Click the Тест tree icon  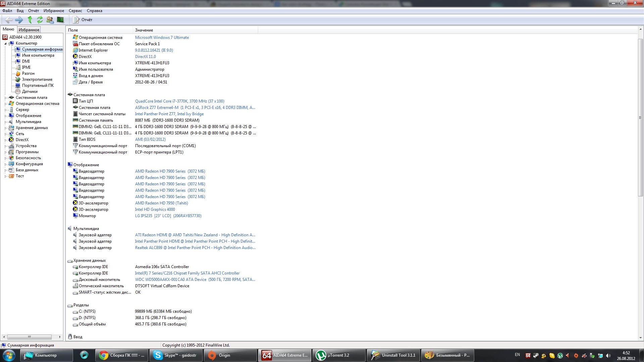[11, 176]
